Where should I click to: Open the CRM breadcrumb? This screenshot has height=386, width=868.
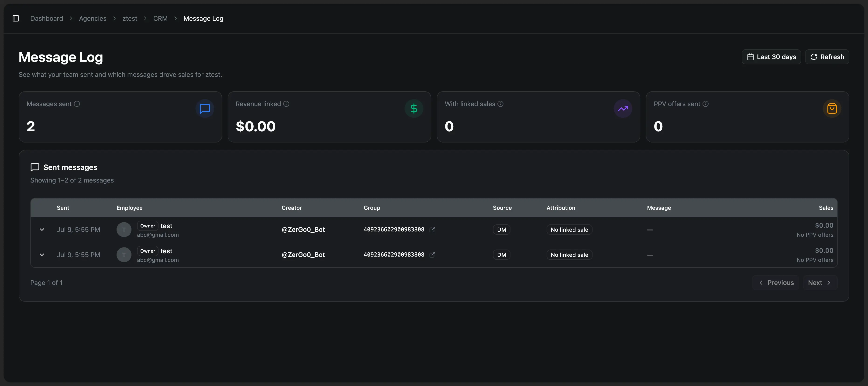(160, 19)
